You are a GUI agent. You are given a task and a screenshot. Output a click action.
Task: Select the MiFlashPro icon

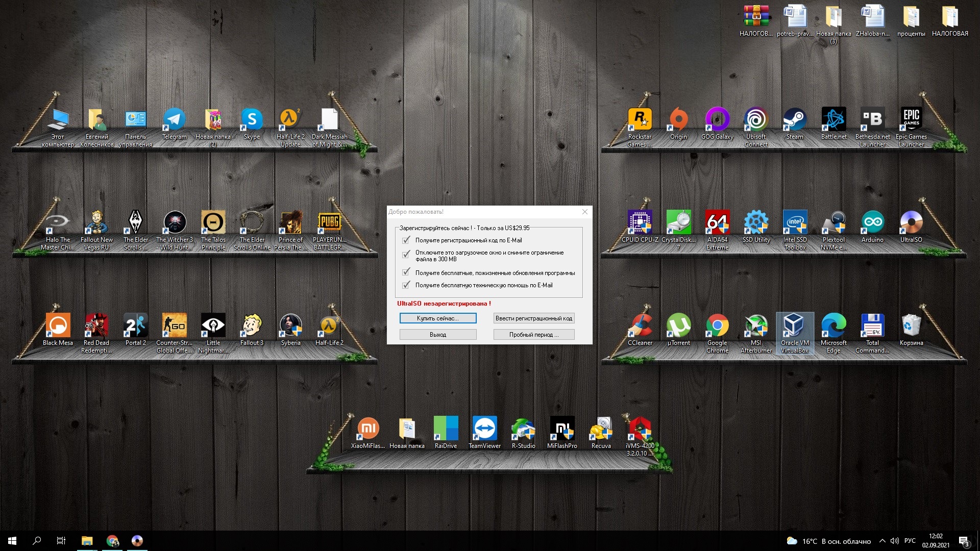point(562,433)
